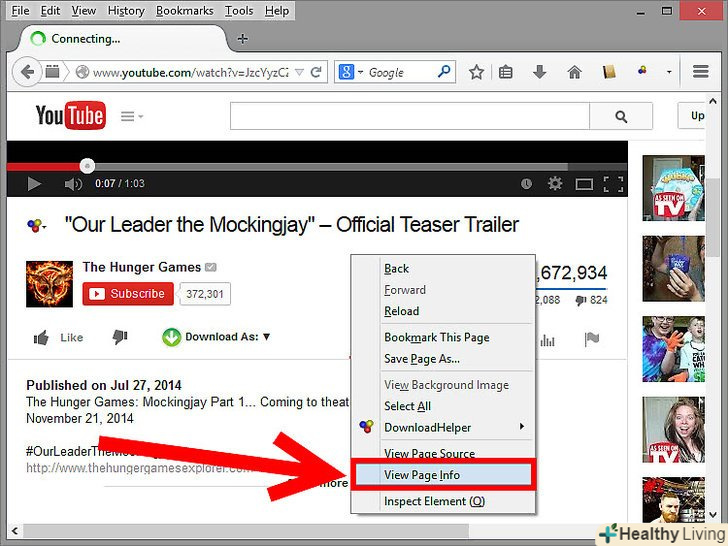
Task: Click the Connecting tab
Action: tap(122, 39)
